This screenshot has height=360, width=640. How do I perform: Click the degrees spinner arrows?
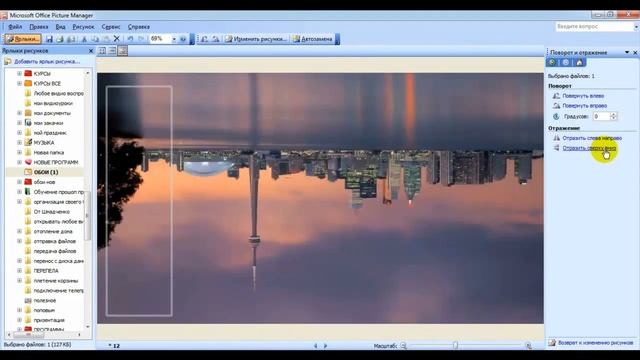(x=613, y=116)
